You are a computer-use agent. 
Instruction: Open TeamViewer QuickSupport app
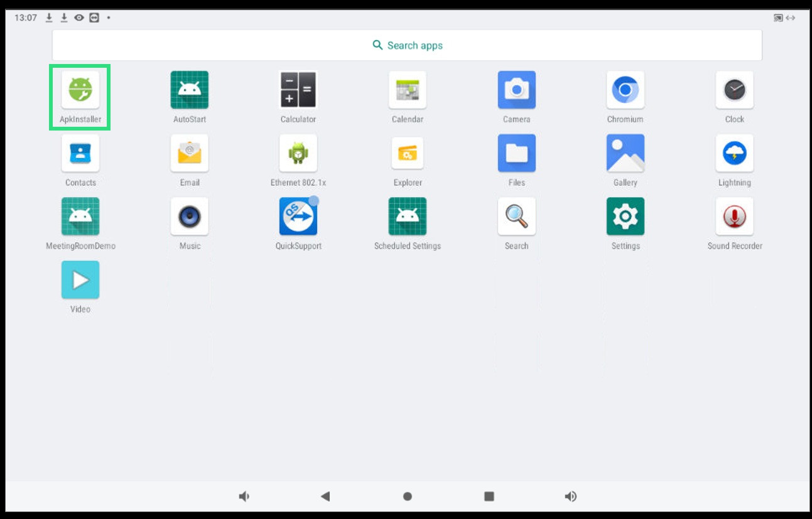click(x=298, y=217)
